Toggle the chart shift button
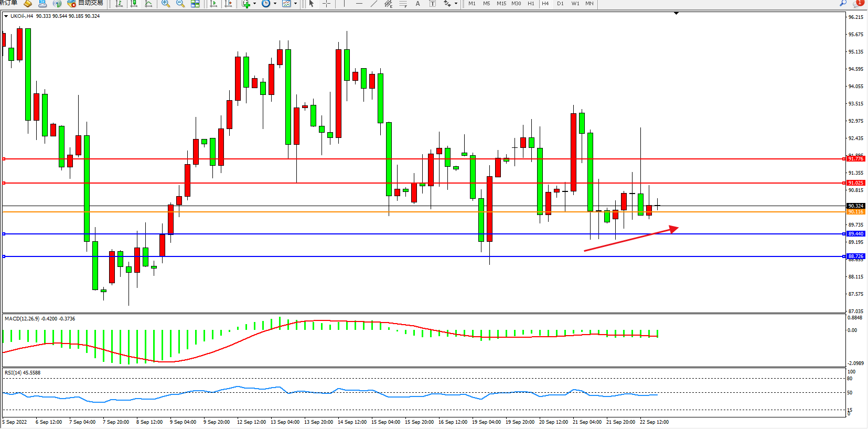Image resolution: width=868 pixels, height=429 pixels. tap(228, 4)
